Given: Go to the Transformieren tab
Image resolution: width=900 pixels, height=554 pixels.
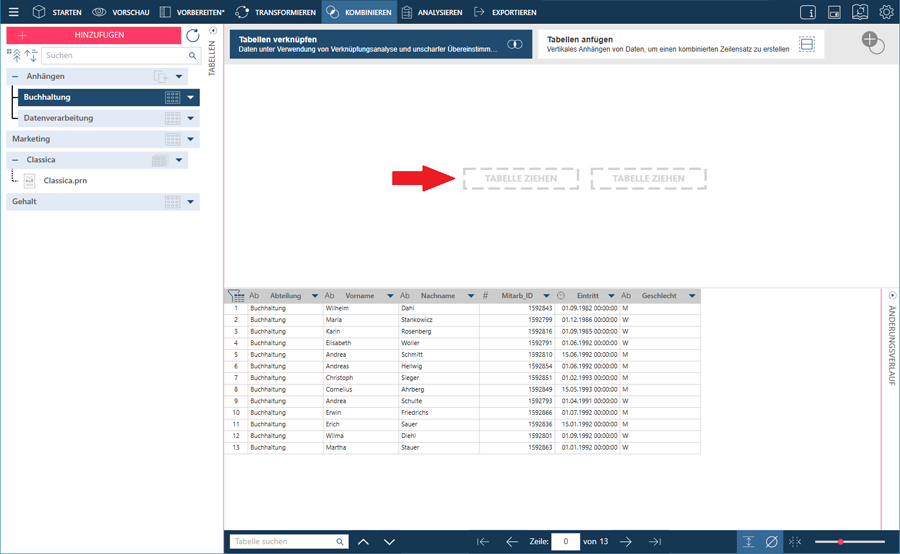Looking at the screenshot, I should click(x=276, y=12).
